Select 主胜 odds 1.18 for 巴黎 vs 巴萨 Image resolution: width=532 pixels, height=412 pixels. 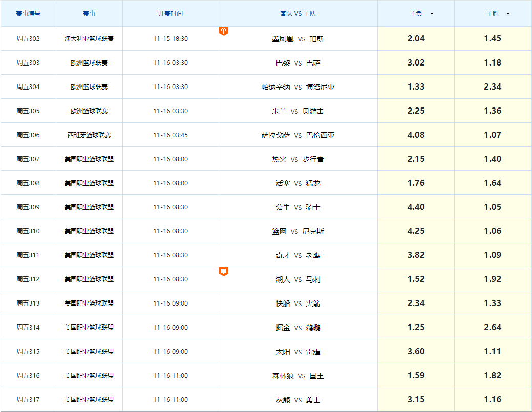point(493,63)
